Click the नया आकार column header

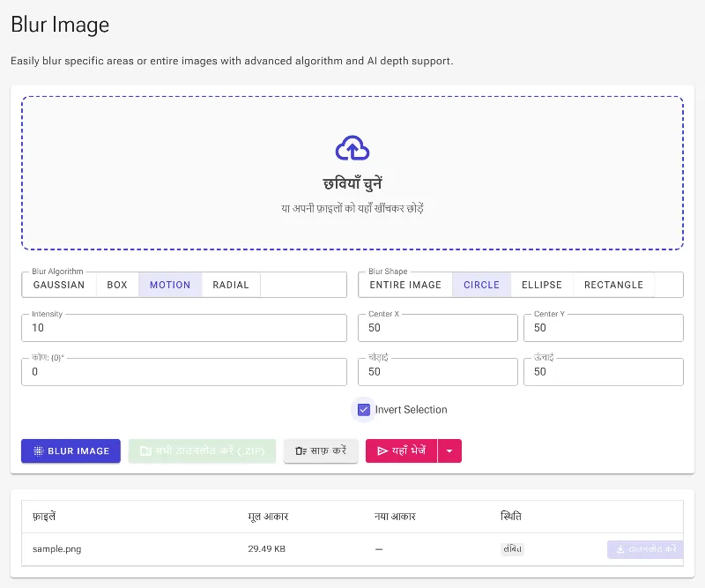[395, 517]
